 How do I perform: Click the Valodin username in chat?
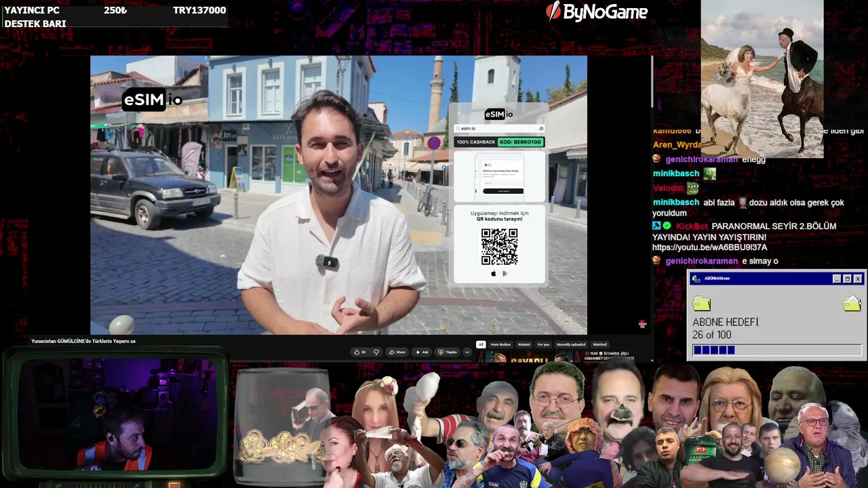coord(668,188)
